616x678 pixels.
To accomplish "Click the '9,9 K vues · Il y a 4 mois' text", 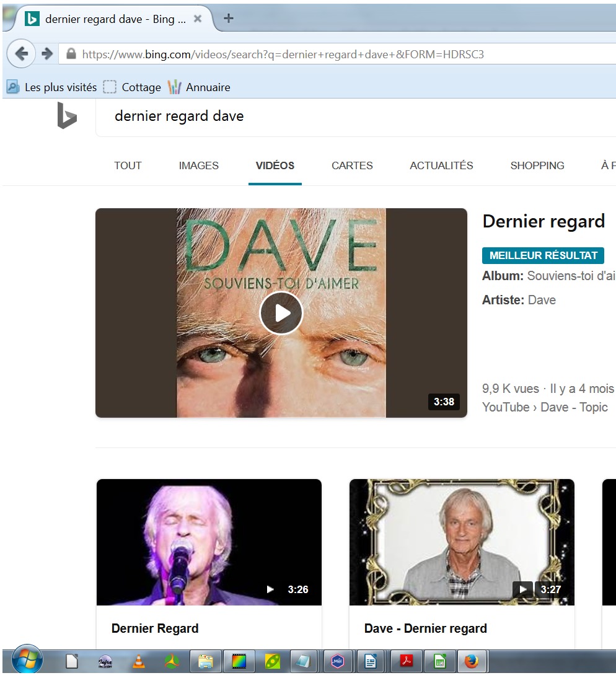I will [x=548, y=389].
